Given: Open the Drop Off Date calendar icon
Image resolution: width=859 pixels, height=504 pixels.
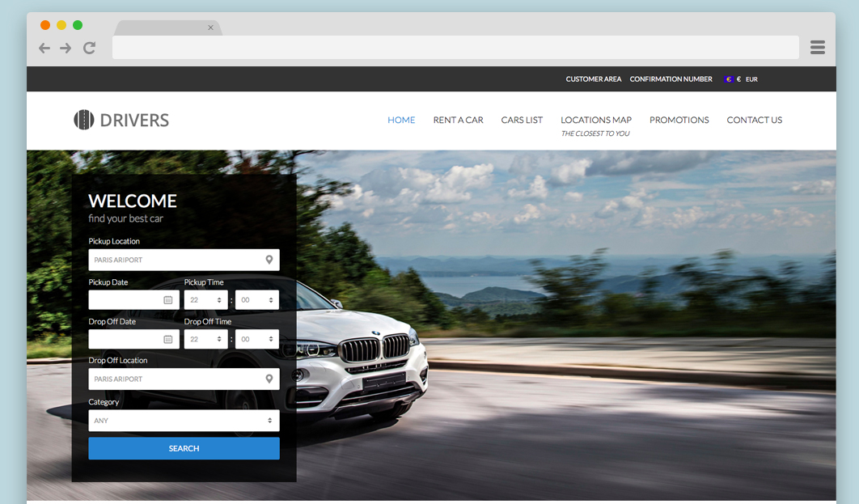Looking at the screenshot, I should (x=168, y=340).
